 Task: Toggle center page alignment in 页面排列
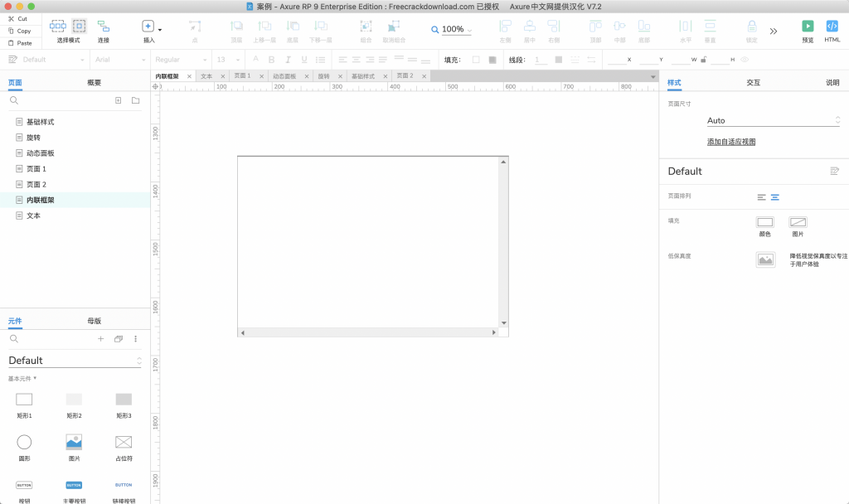click(x=775, y=197)
